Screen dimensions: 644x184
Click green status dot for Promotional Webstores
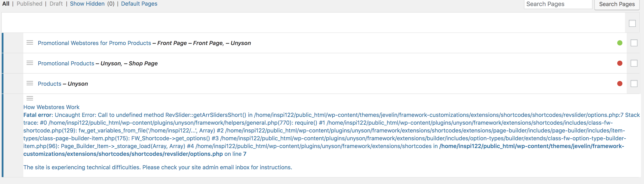pyautogui.click(x=620, y=43)
